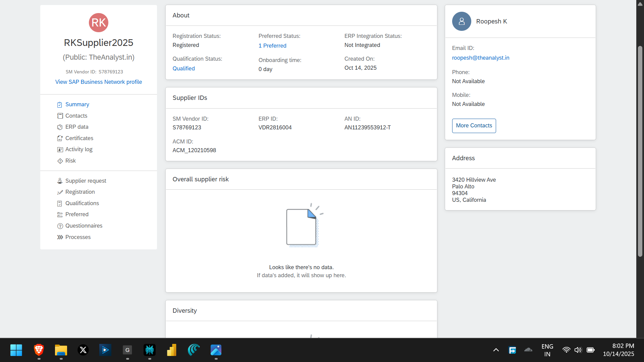Select the Preferred sidebar item
This screenshot has width=644, height=362.
pos(77,215)
